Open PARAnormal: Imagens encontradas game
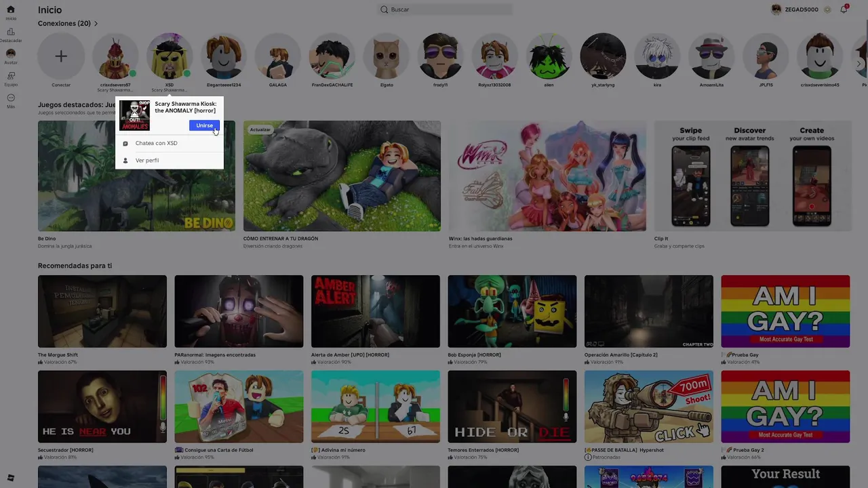Viewport: 868px width, 488px height. pos(239,311)
